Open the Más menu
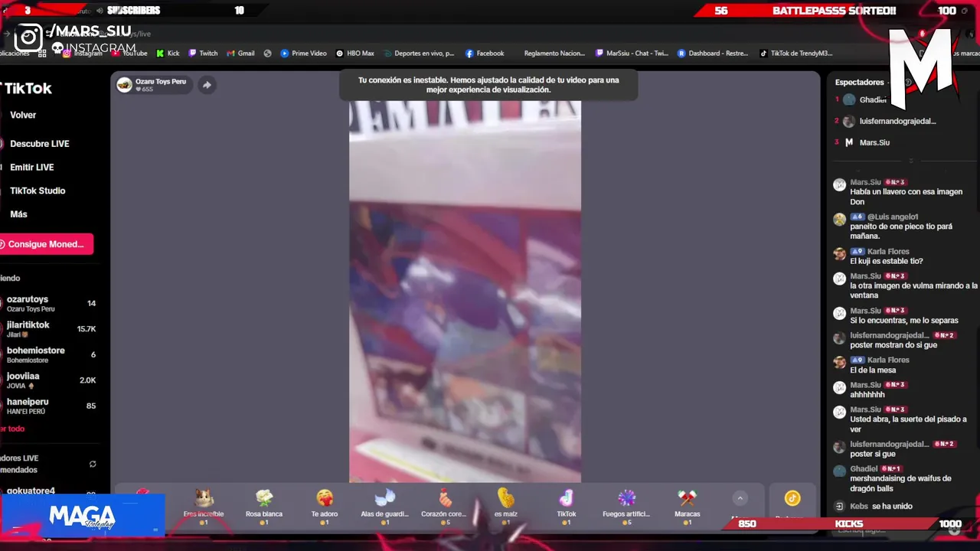The height and width of the screenshot is (551, 980). 18,214
